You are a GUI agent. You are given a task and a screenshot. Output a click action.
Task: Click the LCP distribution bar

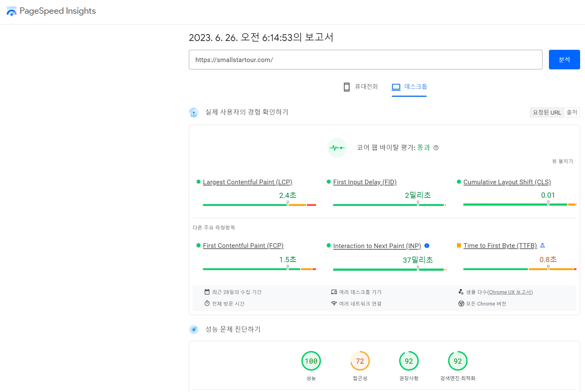pos(259,205)
